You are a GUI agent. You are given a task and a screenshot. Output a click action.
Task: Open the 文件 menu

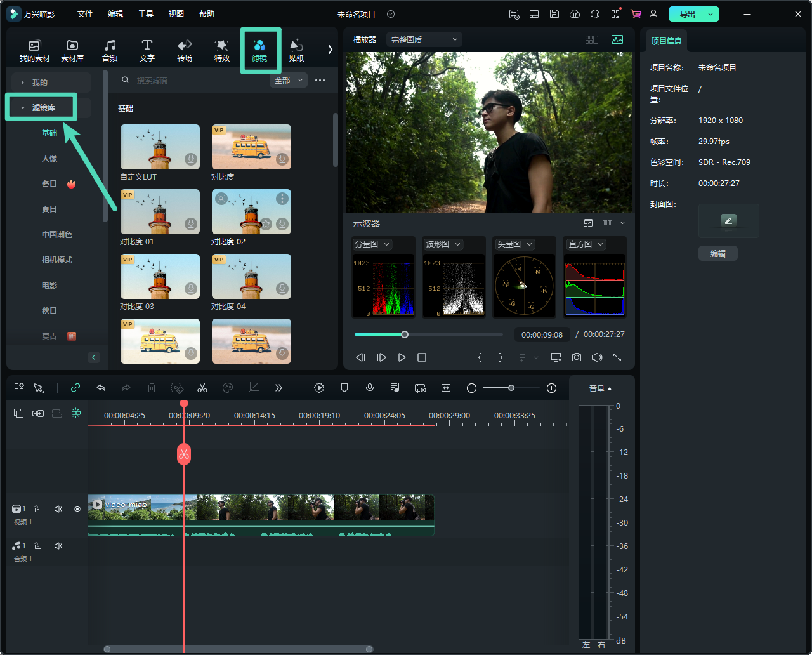(x=85, y=14)
